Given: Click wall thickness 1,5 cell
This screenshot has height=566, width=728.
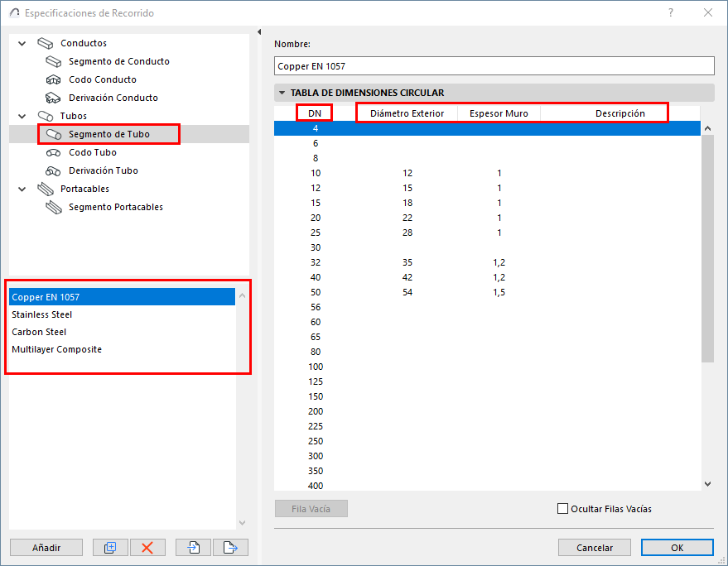Looking at the screenshot, I should click(499, 292).
